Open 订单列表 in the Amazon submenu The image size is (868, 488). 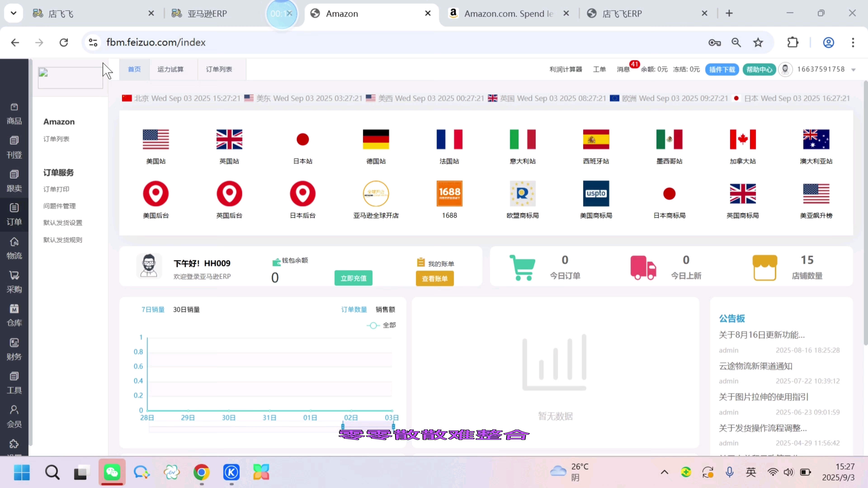[x=56, y=139]
